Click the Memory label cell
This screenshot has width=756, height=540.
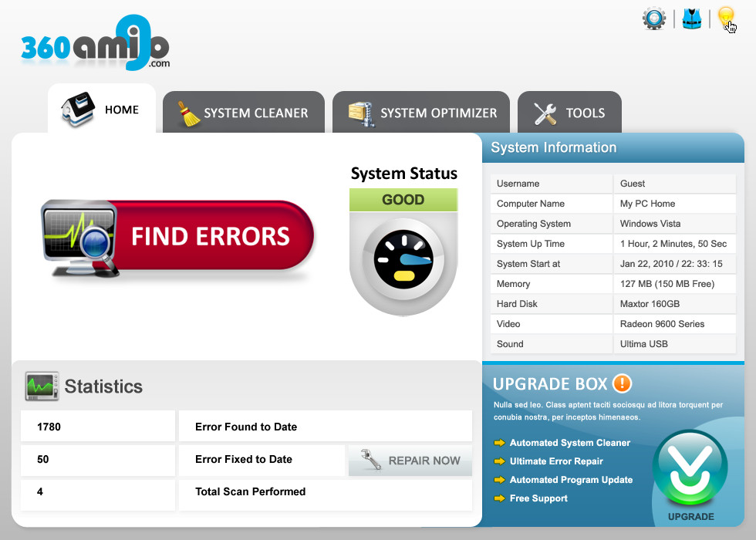(x=552, y=284)
